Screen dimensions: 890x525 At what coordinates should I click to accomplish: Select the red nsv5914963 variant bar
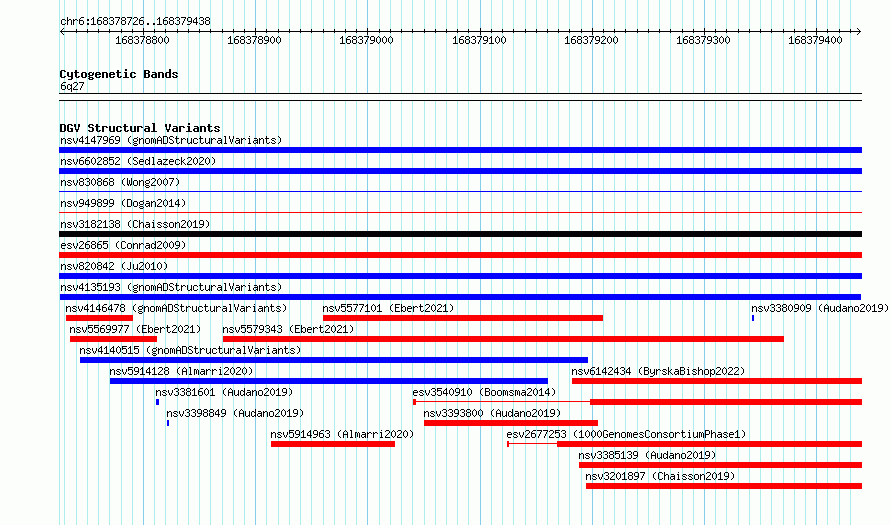point(333,444)
